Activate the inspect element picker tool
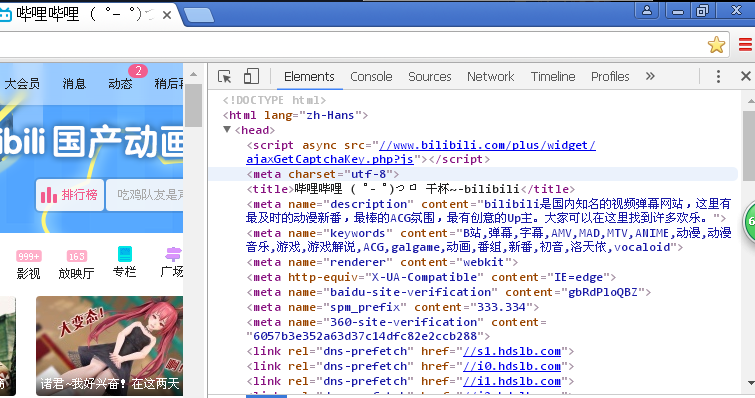This screenshot has width=755, height=398. [x=224, y=77]
